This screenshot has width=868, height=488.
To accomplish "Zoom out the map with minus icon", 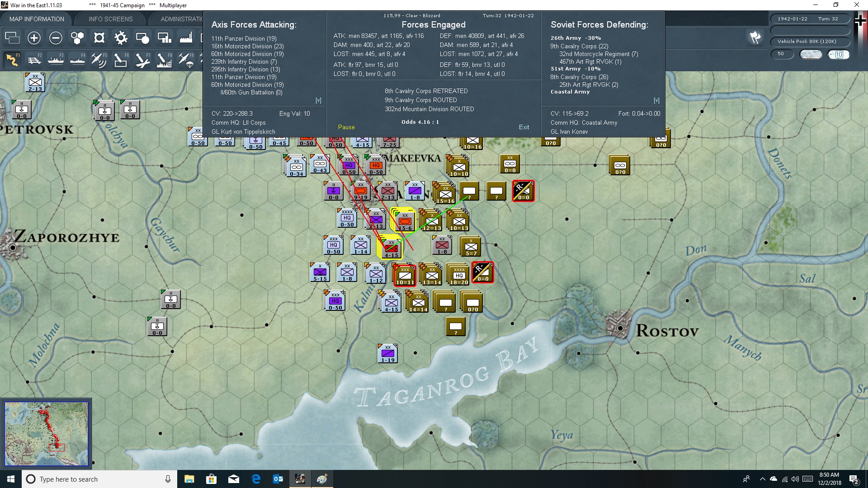I will [56, 38].
